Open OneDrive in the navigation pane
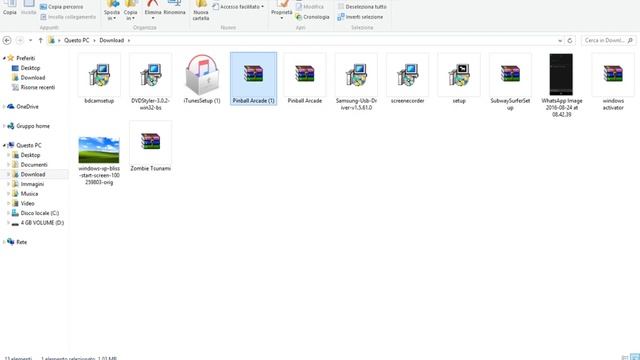640x360 pixels. (x=27, y=107)
